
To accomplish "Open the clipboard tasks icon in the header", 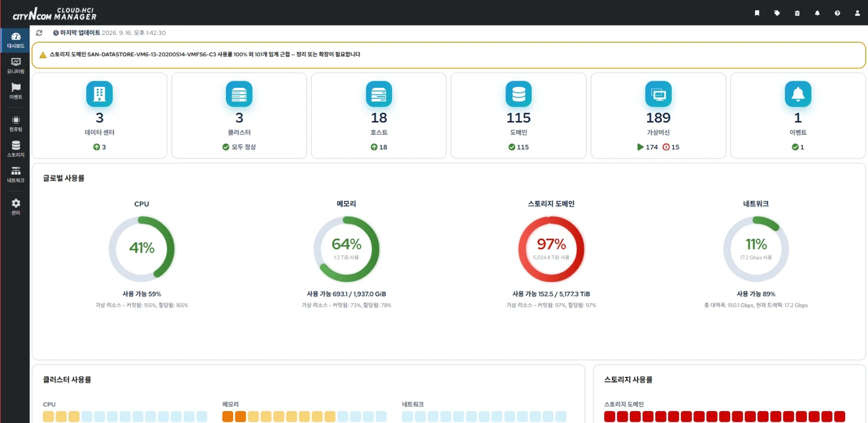I will pos(797,13).
